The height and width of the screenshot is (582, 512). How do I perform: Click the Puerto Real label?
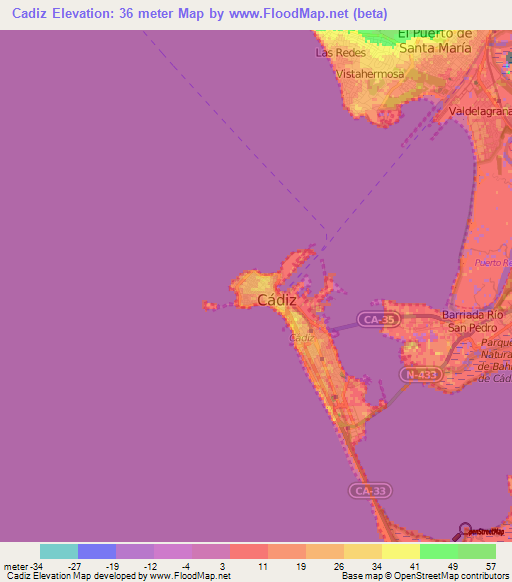493,263
